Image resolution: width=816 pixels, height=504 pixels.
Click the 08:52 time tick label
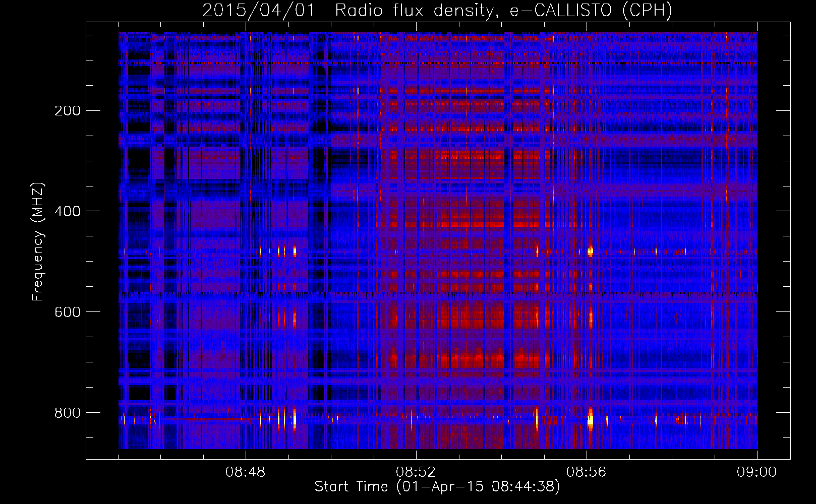[416, 472]
